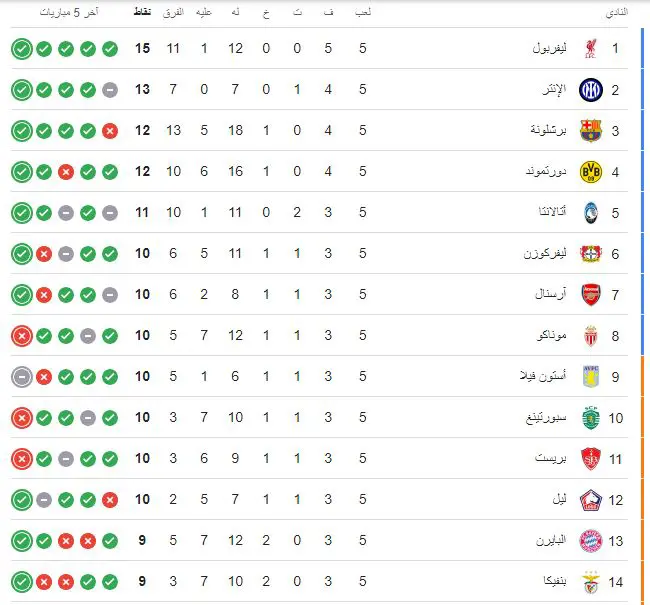Image resolution: width=650 pixels, height=605 pixels.
Task: Click the Inter Milan club logo
Action: pyautogui.click(x=591, y=90)
